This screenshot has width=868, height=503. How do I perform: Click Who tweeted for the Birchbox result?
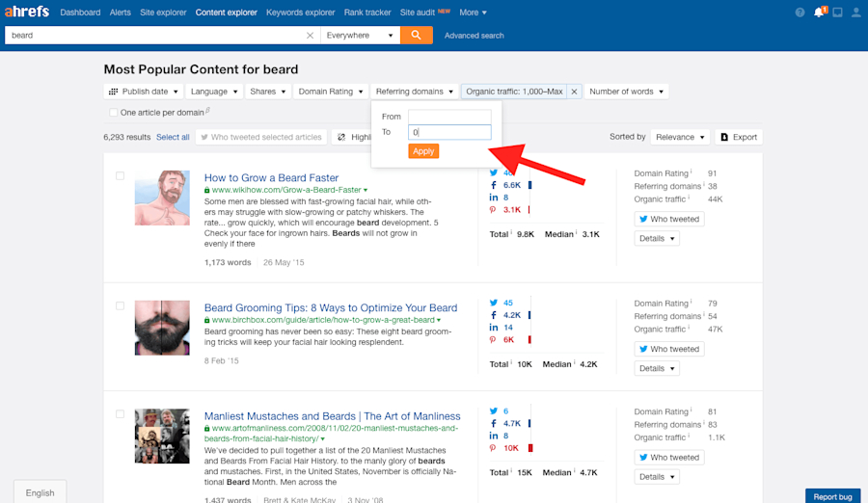pos(669,349)
